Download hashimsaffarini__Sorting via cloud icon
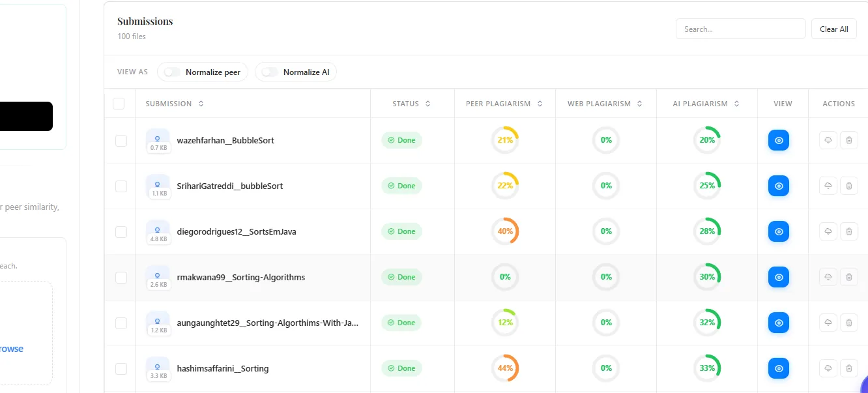The image size is (868, 393). [x=828, y=368]
